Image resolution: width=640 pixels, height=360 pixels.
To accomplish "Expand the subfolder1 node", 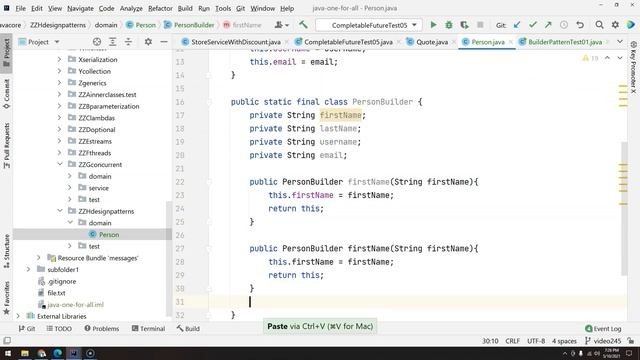I will [x=29, y=269].
